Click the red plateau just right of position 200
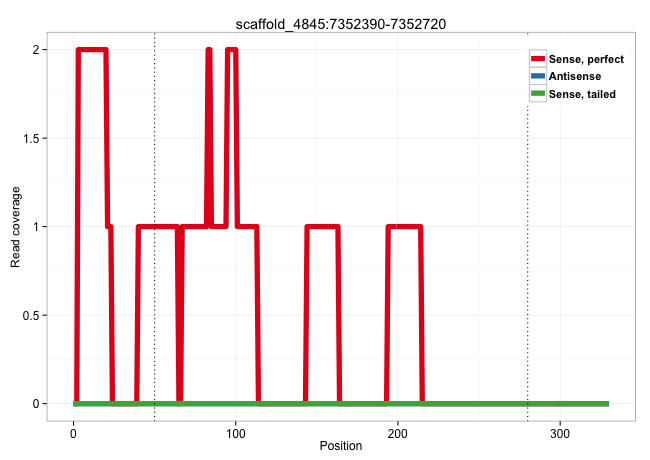This screenshot has height=460, width=650. [406, 227]
